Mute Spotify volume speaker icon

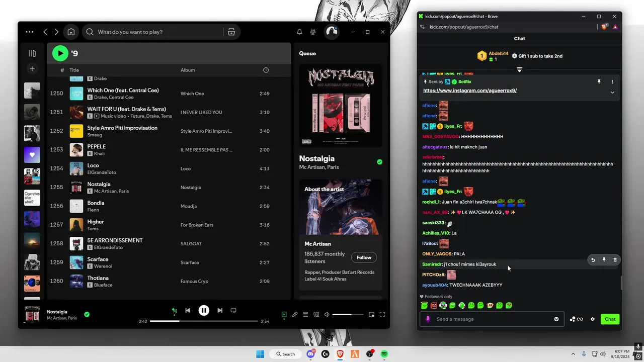coord(327,315)
